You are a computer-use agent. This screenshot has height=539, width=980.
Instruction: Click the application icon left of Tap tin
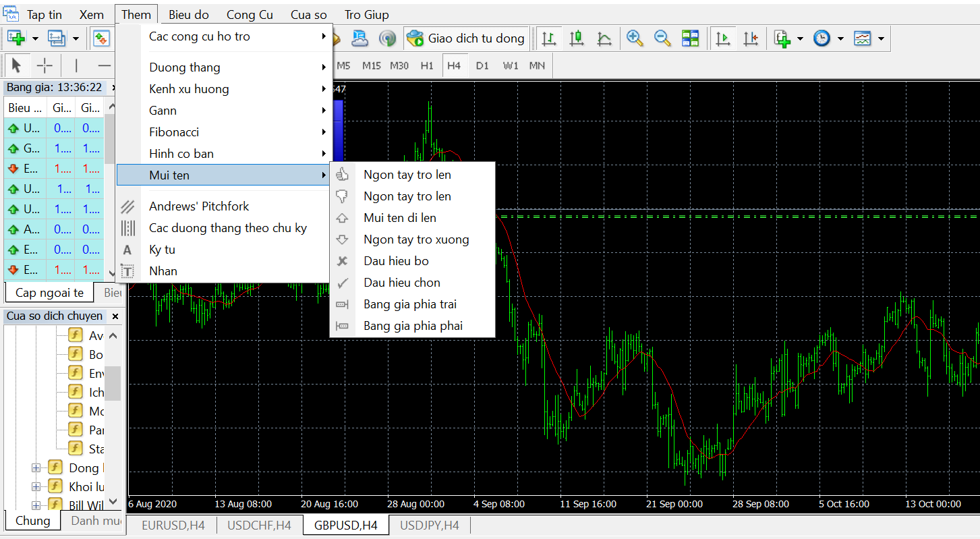(11, 14)
